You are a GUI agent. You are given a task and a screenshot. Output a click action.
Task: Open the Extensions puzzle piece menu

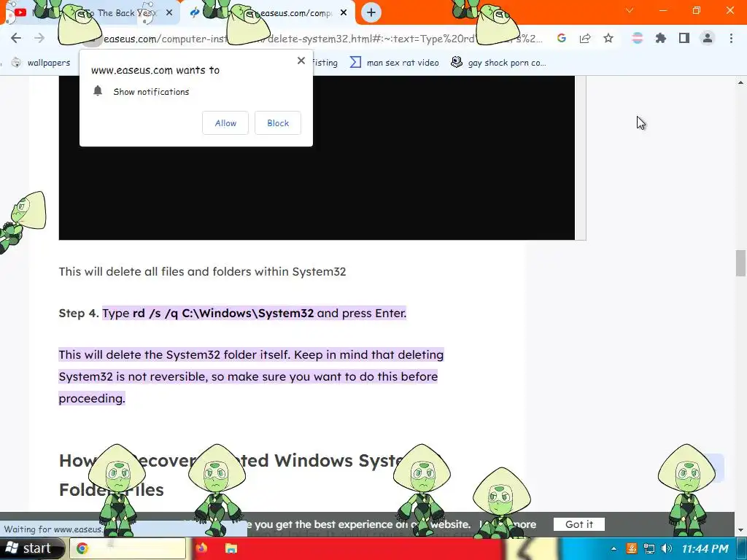tap(660, 38)
